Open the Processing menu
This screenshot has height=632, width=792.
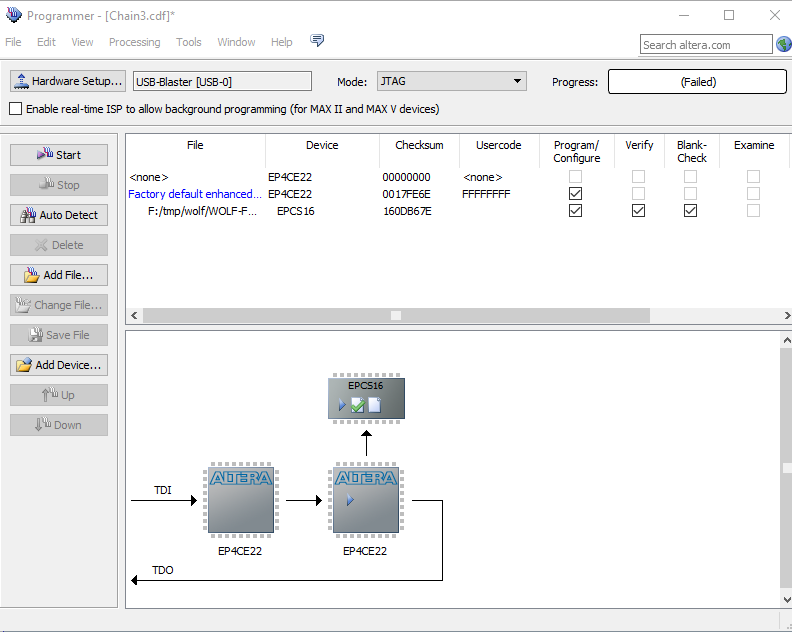134,42
